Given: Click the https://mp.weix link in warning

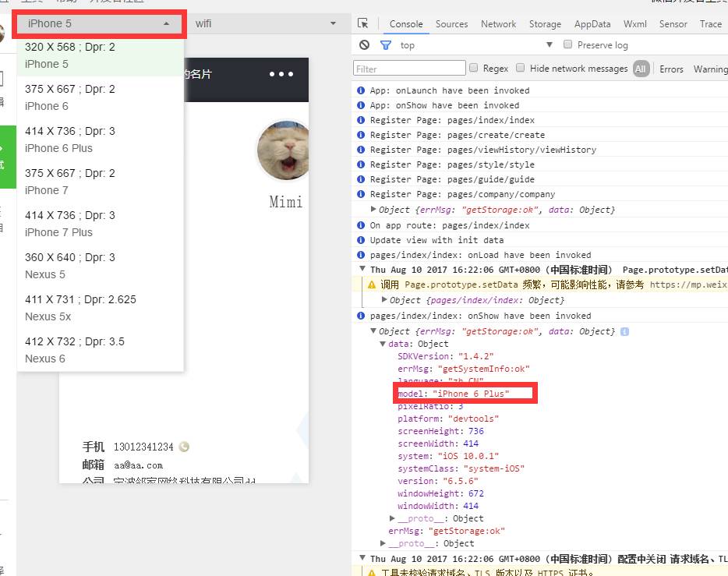Looking at the screenshot, I should 688,284.
